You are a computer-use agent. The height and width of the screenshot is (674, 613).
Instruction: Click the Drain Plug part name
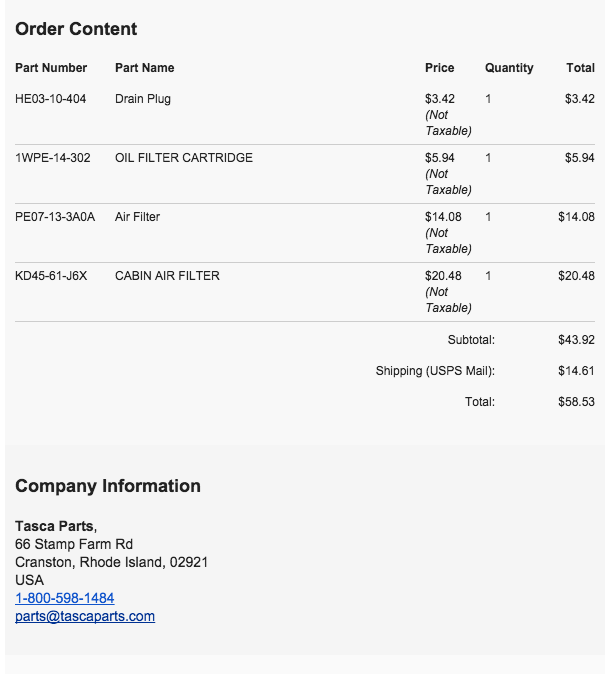(143, 99)
